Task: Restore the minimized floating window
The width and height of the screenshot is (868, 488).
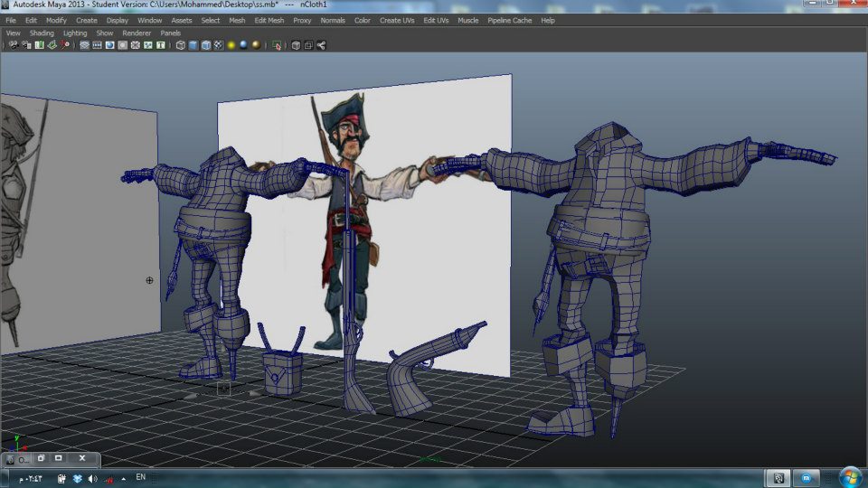Action: [x=41, y=458]
